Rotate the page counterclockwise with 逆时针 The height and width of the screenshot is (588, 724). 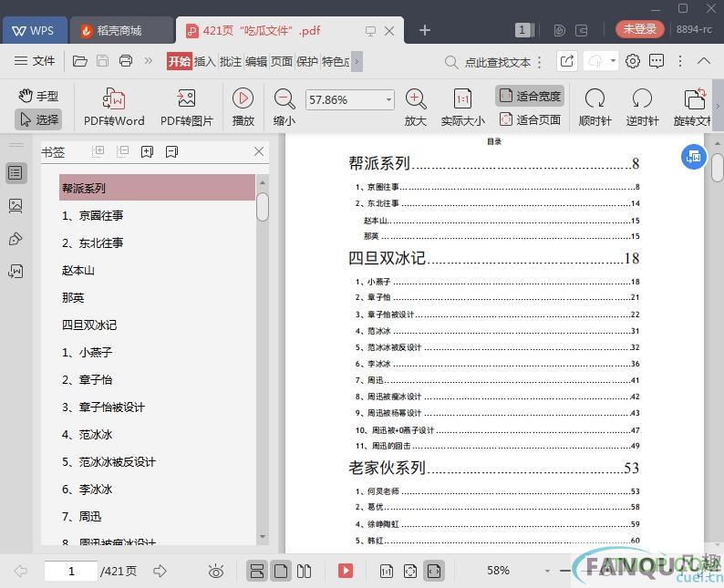[x=642, y=98]
